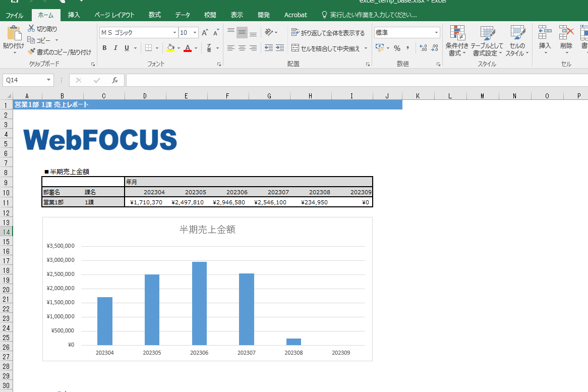588x392 pixels.
Task: Click the Select All corner triangle
Action: click(x=8, y=95)
